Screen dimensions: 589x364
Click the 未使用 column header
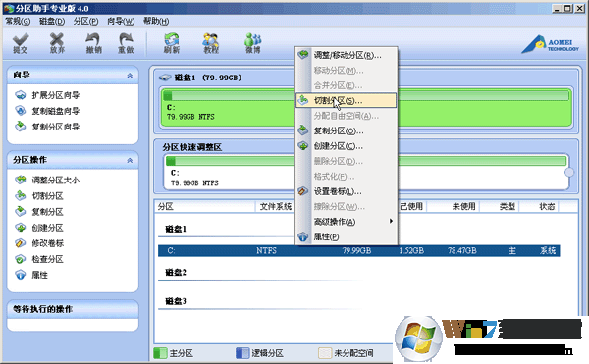463,206
